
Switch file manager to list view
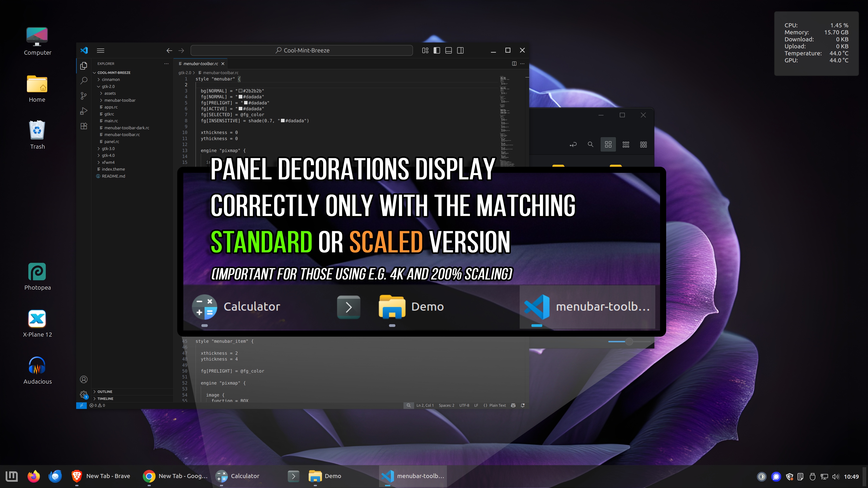(x=626, y=145)
